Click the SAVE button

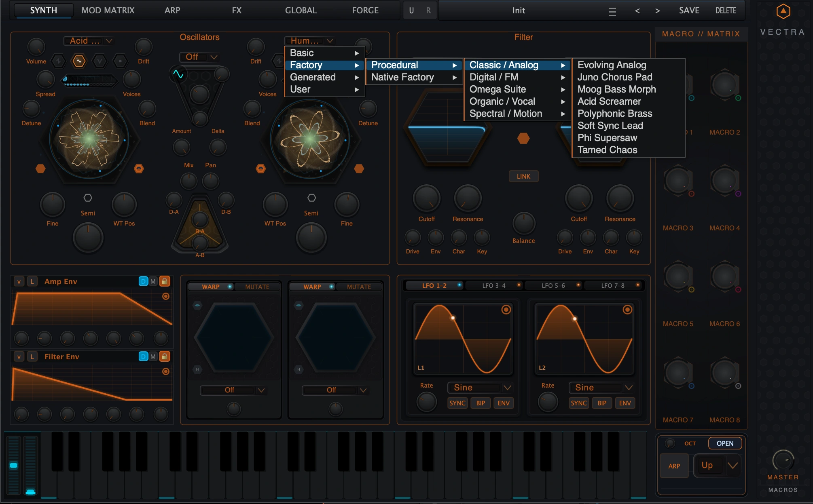(x=689, y=11)
